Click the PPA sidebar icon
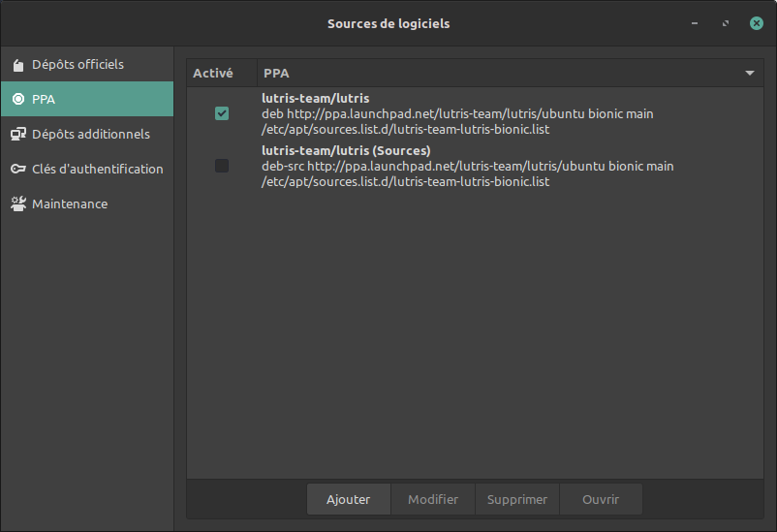 17,99
